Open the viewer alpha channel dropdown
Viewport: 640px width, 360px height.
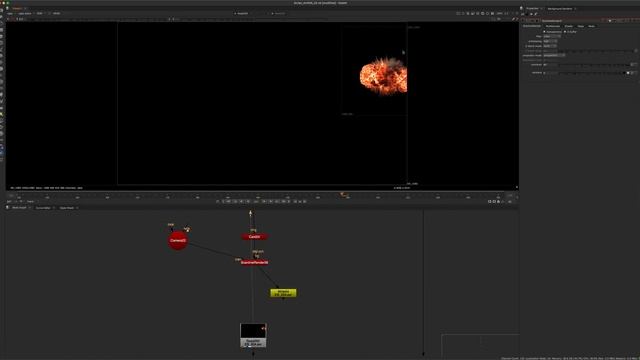[25, 13]
